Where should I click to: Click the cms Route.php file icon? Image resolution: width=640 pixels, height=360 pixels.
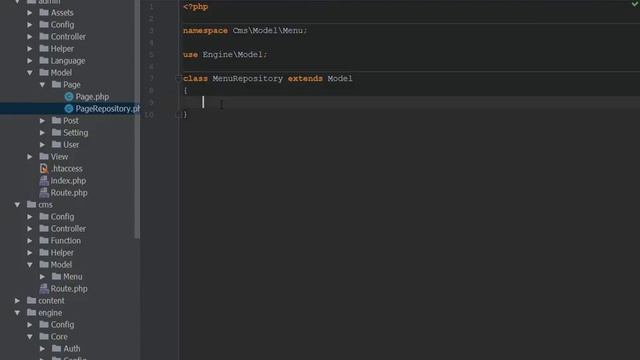[44, 289]
